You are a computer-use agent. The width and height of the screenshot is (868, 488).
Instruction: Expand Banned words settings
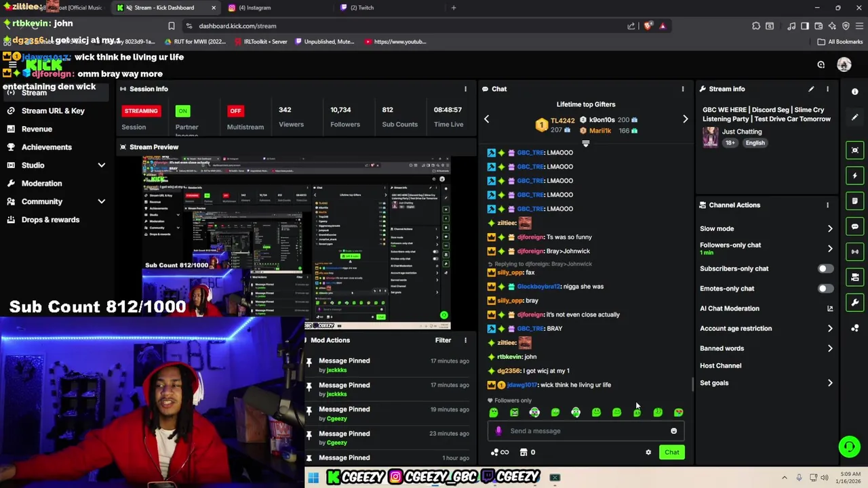[x=830, y=348]
